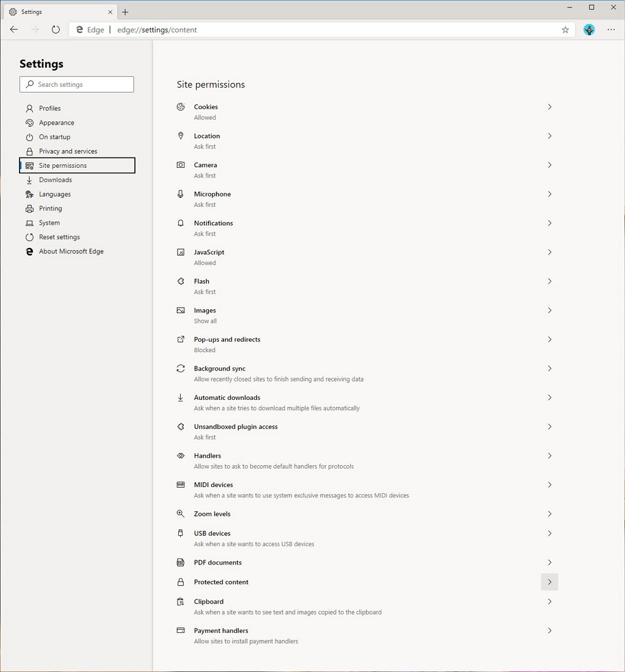Click the Protected content lock icon
This screenshot has height=672, width=625.
[181, 582]
